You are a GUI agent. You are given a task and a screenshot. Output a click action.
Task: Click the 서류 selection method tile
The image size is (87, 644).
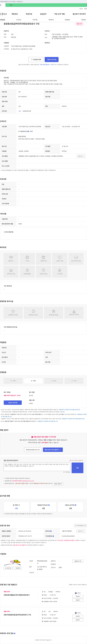[x=13, y=381]
